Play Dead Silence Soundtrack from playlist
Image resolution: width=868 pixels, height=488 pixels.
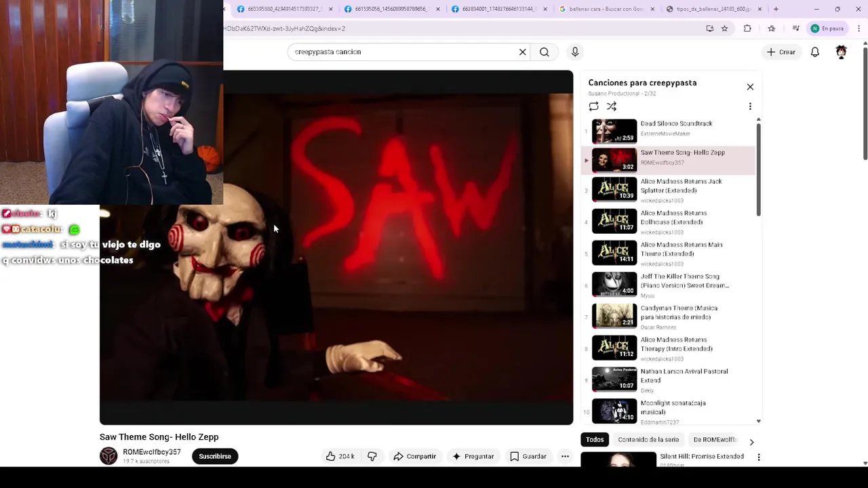(x=668, y=131)
